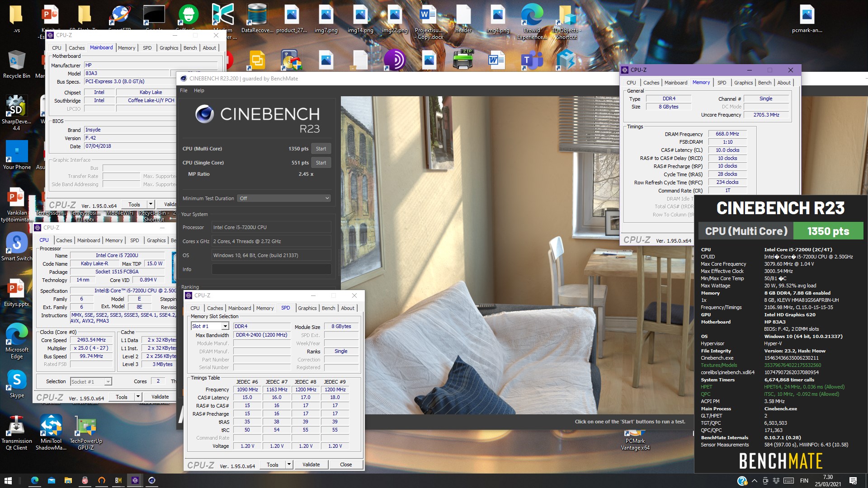
Task: Start the CPU (Multi Core) test
Action: tap(321, 149)
